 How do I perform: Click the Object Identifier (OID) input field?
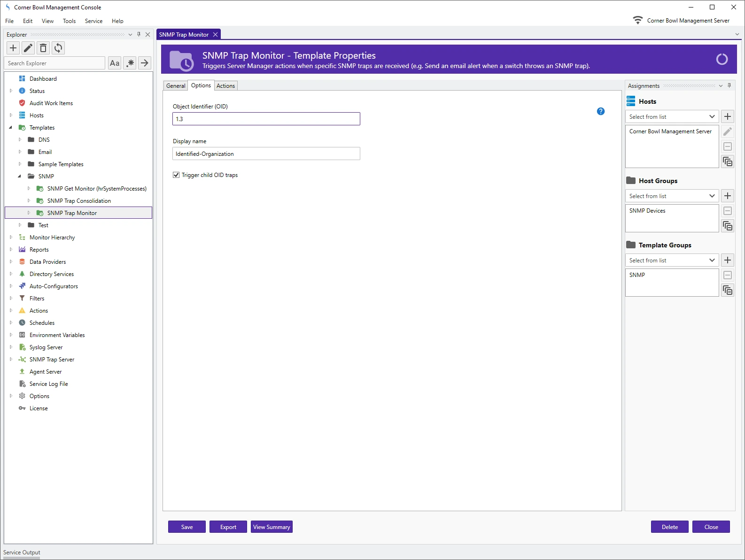[x=266, y=119]
